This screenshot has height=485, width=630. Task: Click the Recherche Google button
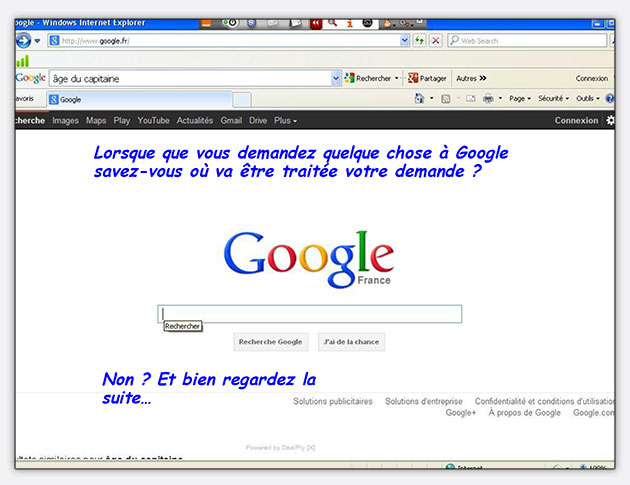(x=271, y=342)
